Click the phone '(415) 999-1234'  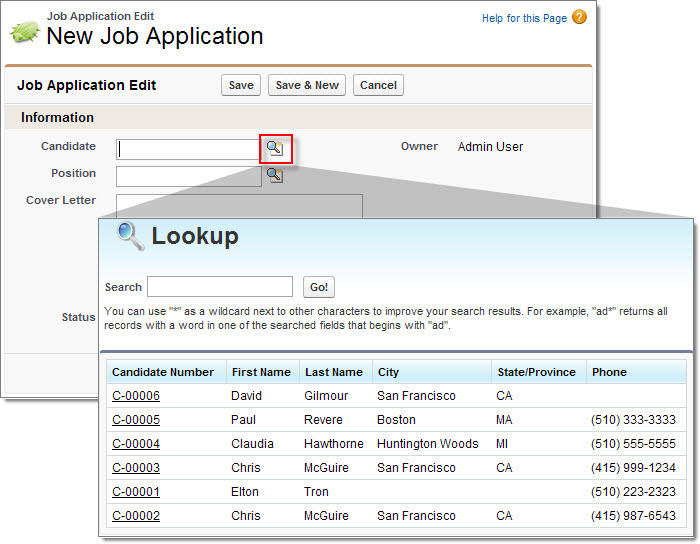tap(633, 468)
